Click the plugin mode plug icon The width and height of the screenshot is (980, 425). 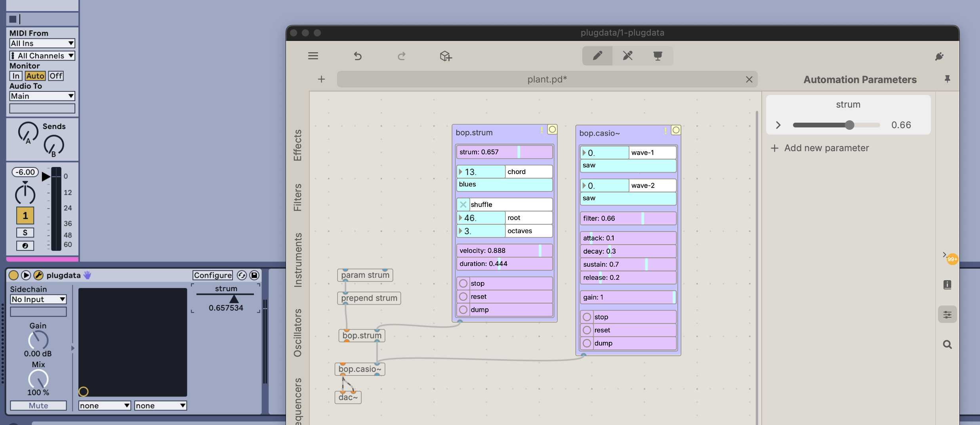(939, 56)
